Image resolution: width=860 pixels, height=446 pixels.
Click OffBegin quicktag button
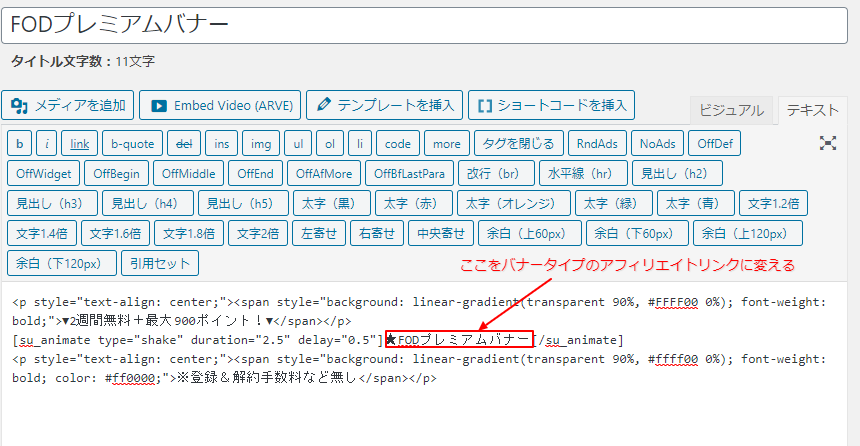[x=116, y=173]
